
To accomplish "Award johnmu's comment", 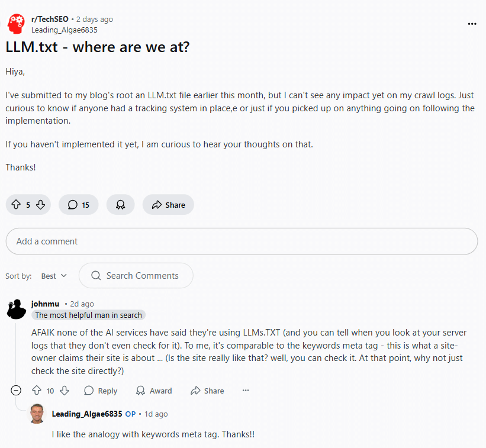I will [154, 391].
